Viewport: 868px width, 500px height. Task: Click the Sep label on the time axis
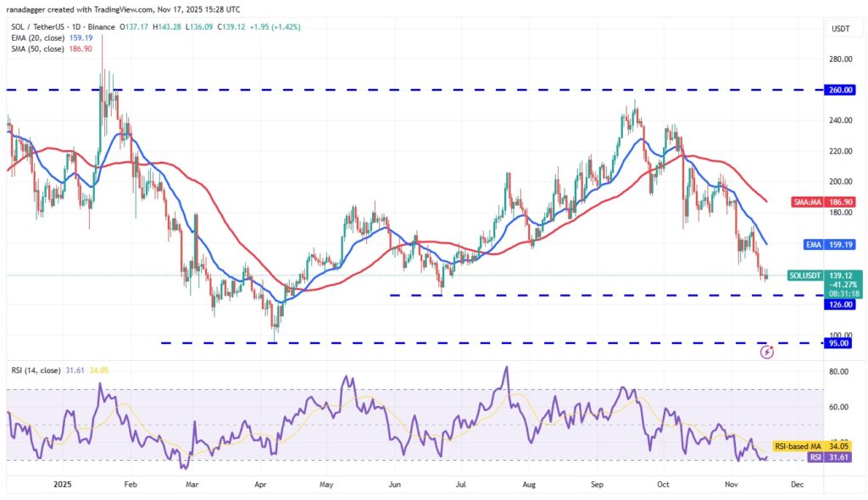pyautogui.click(x=598, y=486)
